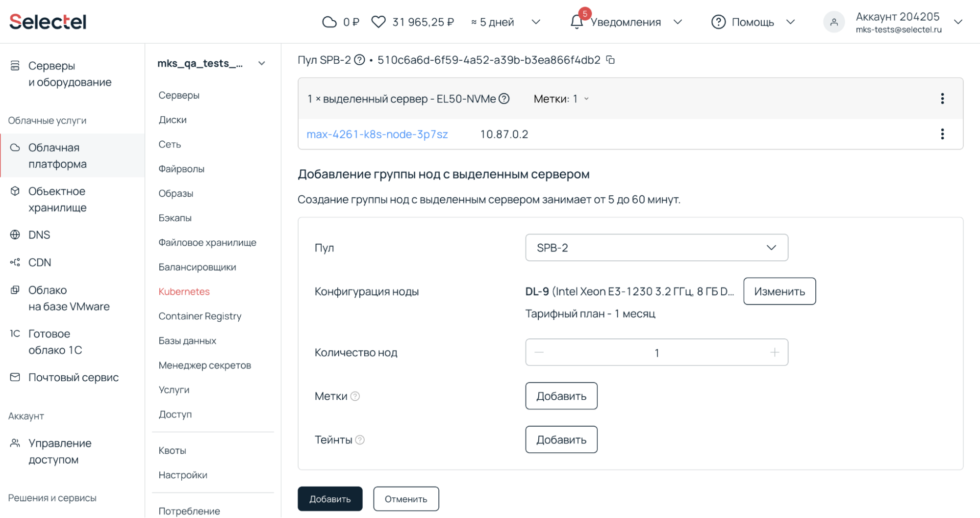Increase node count with plus button
Screen dimensions: 980x518
[775, 352]
